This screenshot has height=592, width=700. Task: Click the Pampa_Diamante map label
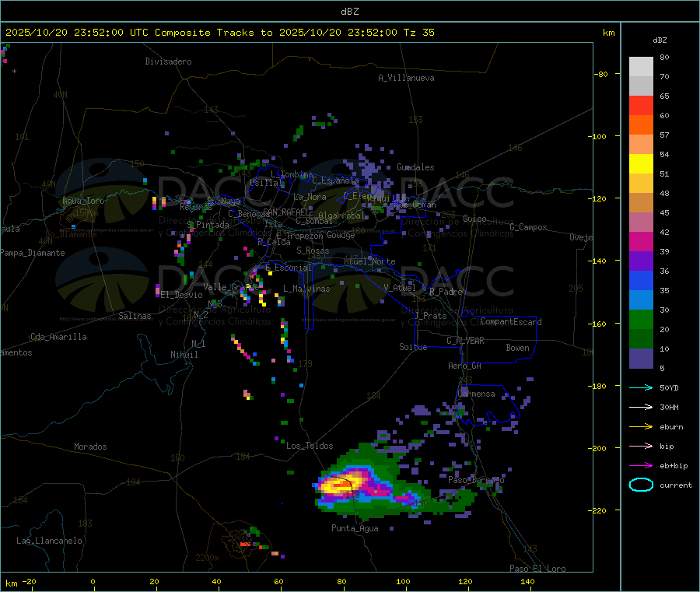tap(33, 253)
